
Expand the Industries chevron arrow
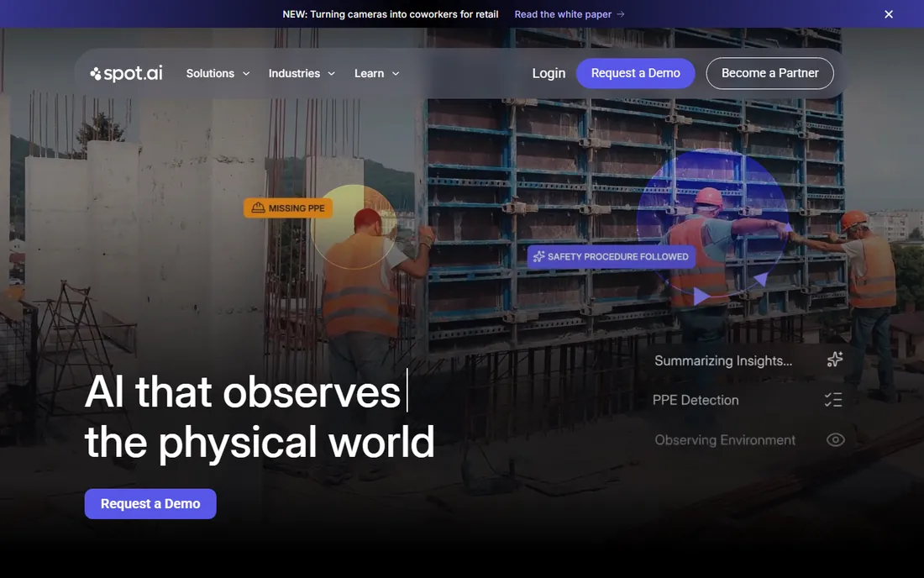(331, 74)
